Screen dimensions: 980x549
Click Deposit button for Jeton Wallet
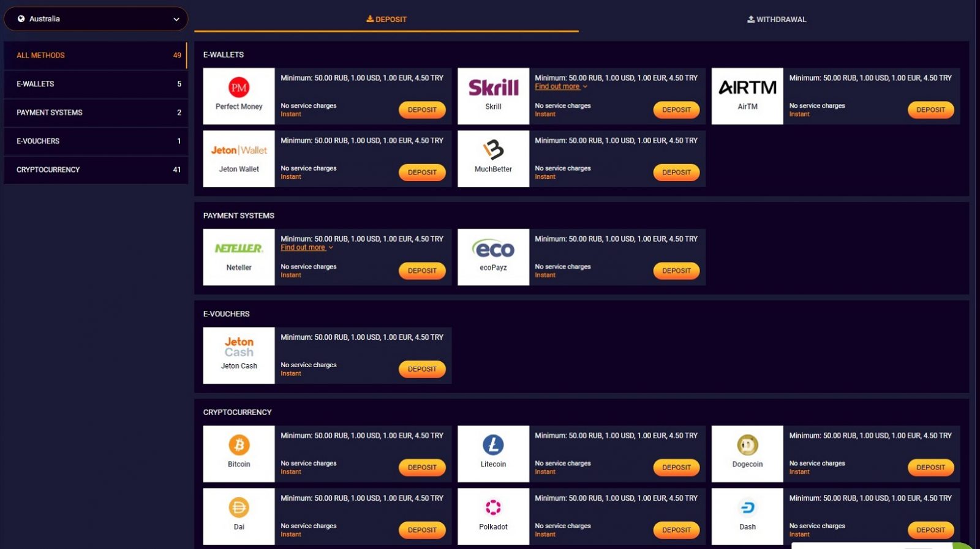click(x=422, y=173)
